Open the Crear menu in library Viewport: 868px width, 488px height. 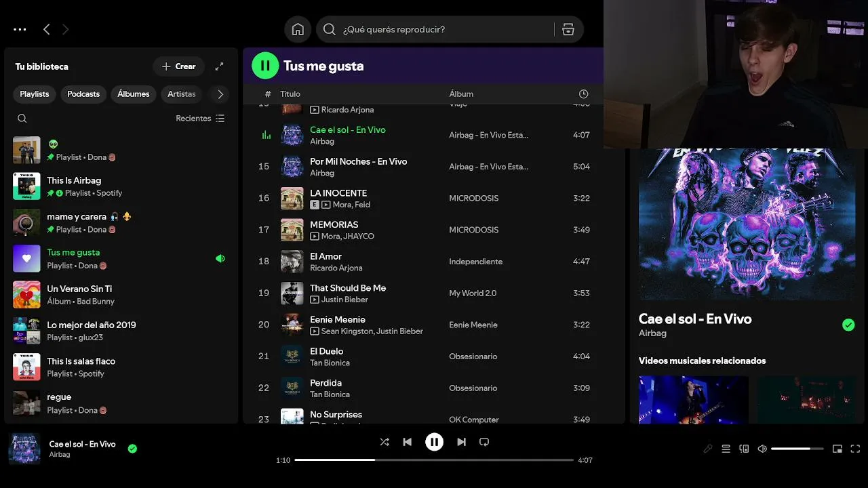178,66
